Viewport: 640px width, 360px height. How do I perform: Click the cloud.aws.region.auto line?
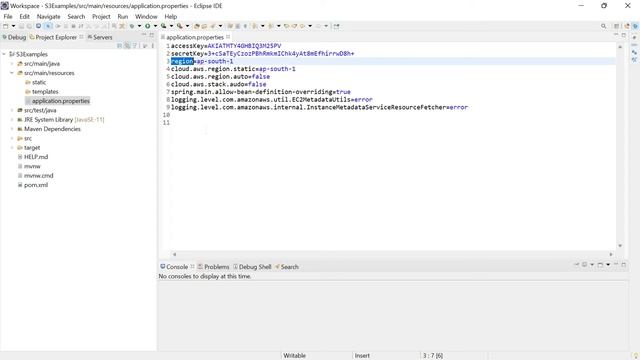[x=220, y=76]
